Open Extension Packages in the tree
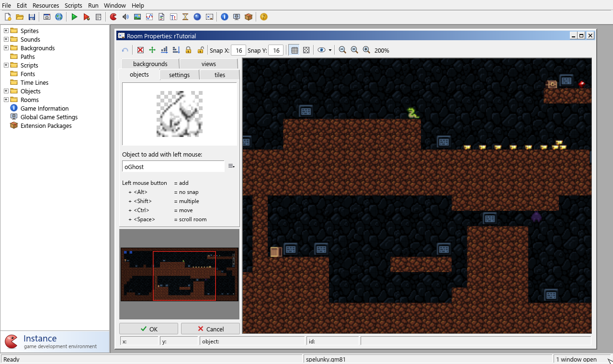The height and width of the screenshot is (364, 613). 46,125
